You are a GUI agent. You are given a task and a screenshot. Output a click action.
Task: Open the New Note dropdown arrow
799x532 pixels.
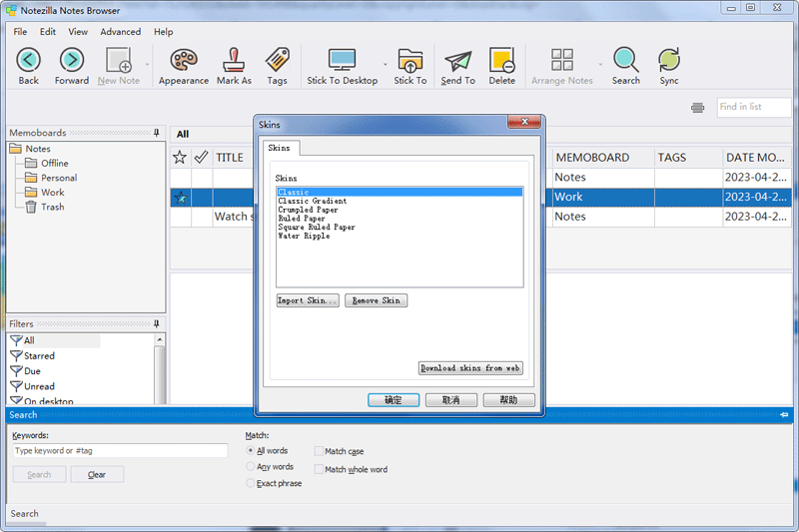147,65
